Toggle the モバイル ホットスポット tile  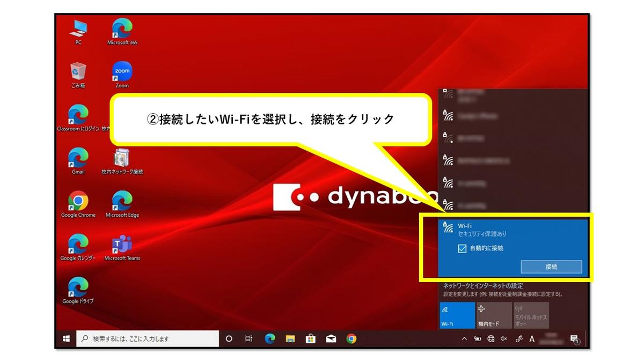pos(531,315)
